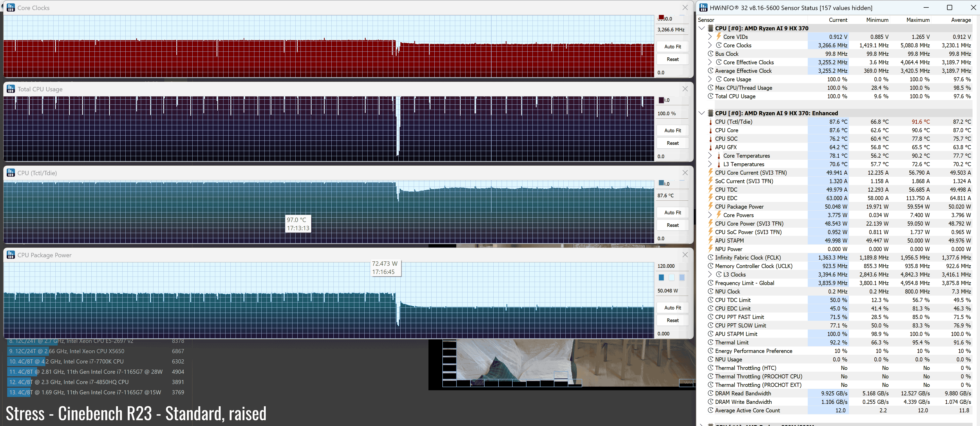
Task: Expand the Core VIDs sensor row
Action: 710,37
